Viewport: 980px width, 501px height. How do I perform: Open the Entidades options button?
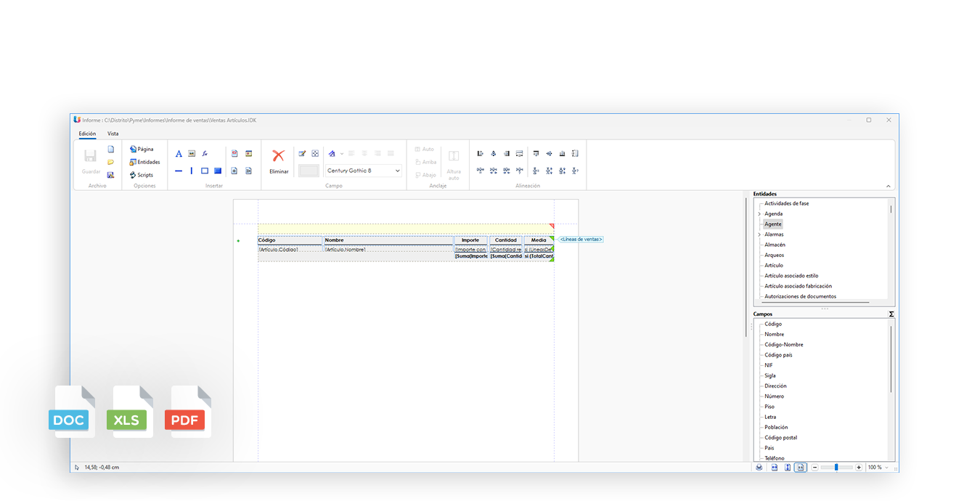pyautogui.click(x=144, y=162)
